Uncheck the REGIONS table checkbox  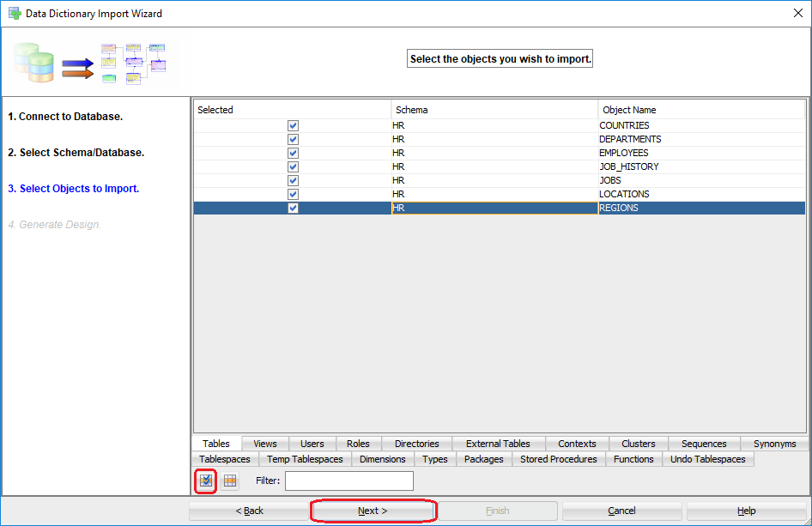(x=294, y=208)
